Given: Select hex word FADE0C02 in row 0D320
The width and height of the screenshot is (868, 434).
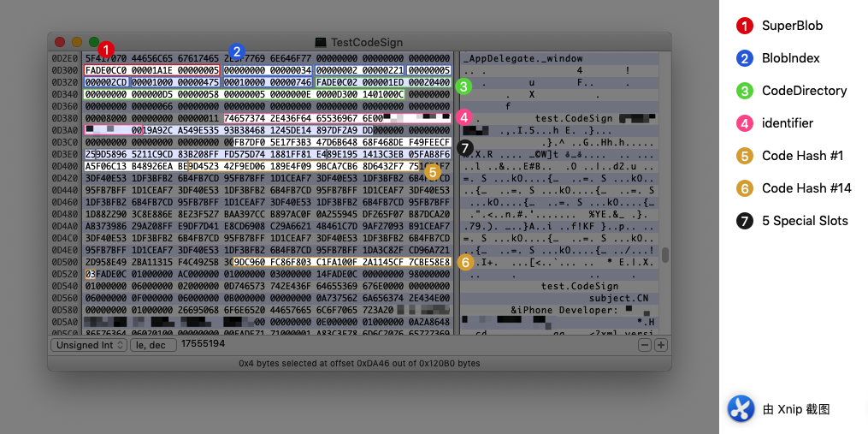Looking at the screenshot, I should pos(337,82).
